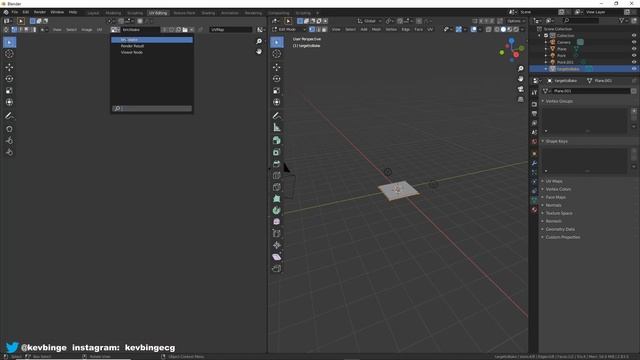The height and width of the screenshot is (360, 640).
Task: Select the highlighted first image in list
Action: point(152,40)
